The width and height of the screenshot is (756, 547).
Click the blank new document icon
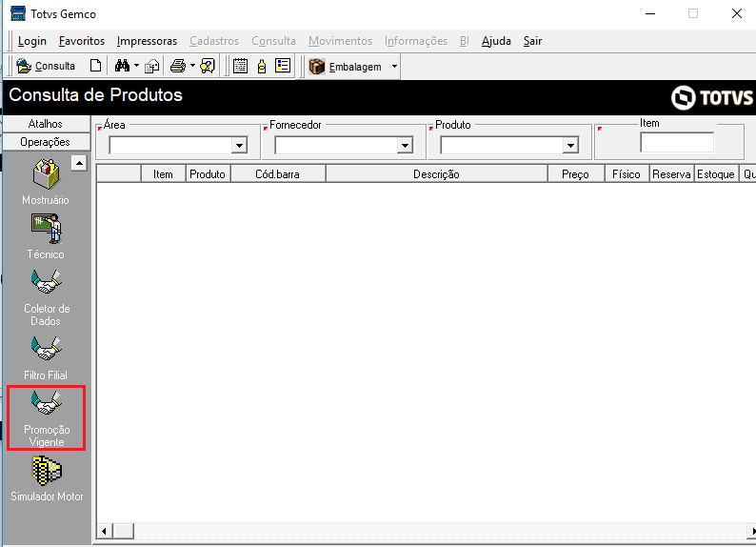(95, 66)
